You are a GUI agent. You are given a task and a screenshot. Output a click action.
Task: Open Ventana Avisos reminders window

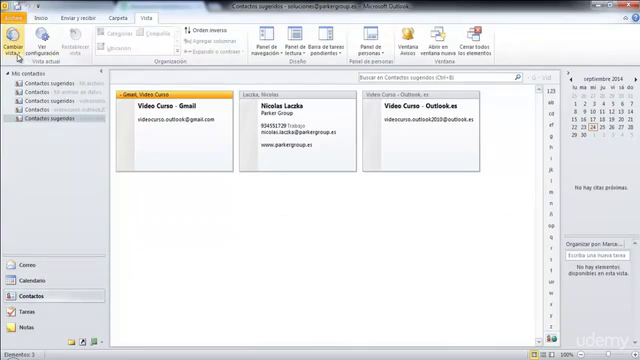coord(408,42)
